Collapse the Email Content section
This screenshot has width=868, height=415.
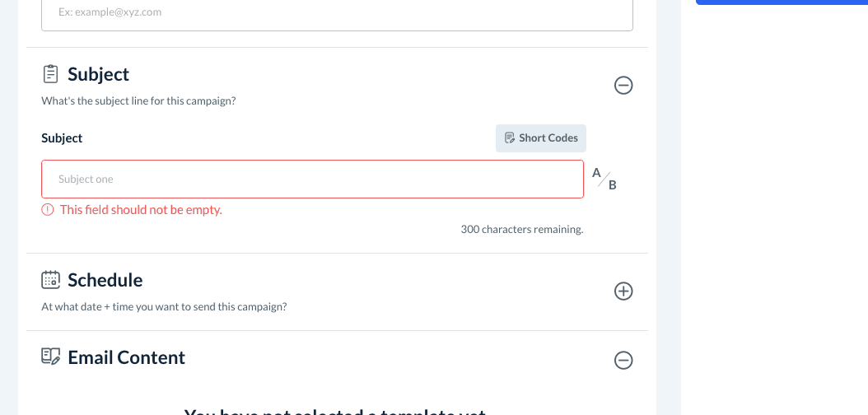(623, 360)
